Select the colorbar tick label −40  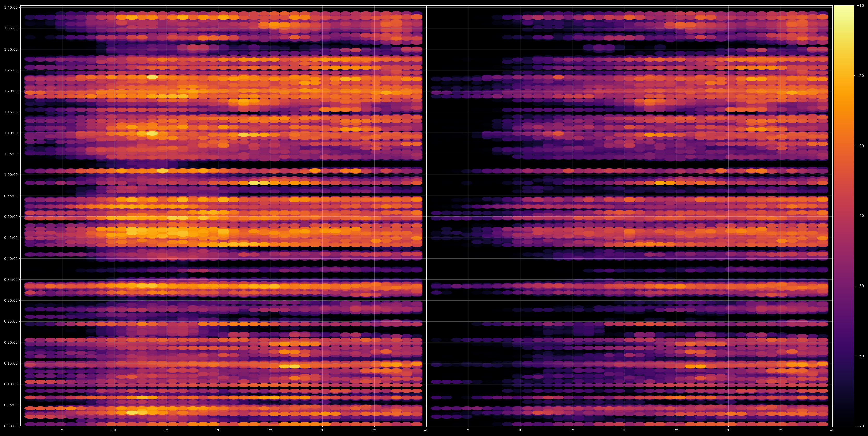(860, 216)
